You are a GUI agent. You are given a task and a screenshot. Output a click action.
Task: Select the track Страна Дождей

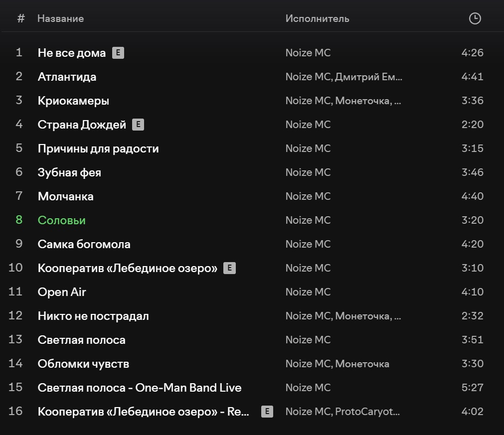click(x=82, y=125)
